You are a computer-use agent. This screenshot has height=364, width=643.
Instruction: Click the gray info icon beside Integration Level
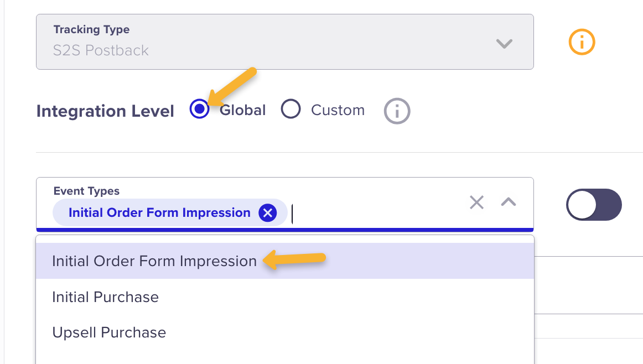point(397,111)
